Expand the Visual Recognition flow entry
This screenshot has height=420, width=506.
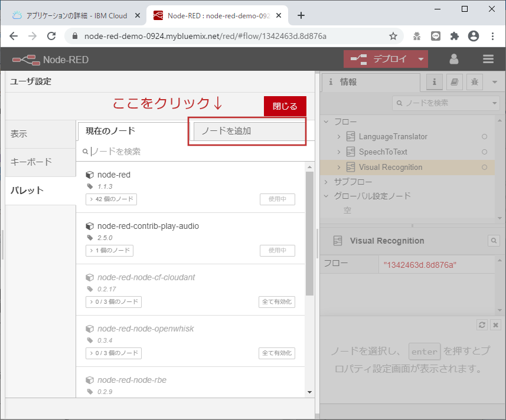pyautogui.click(x=341, y=168)
